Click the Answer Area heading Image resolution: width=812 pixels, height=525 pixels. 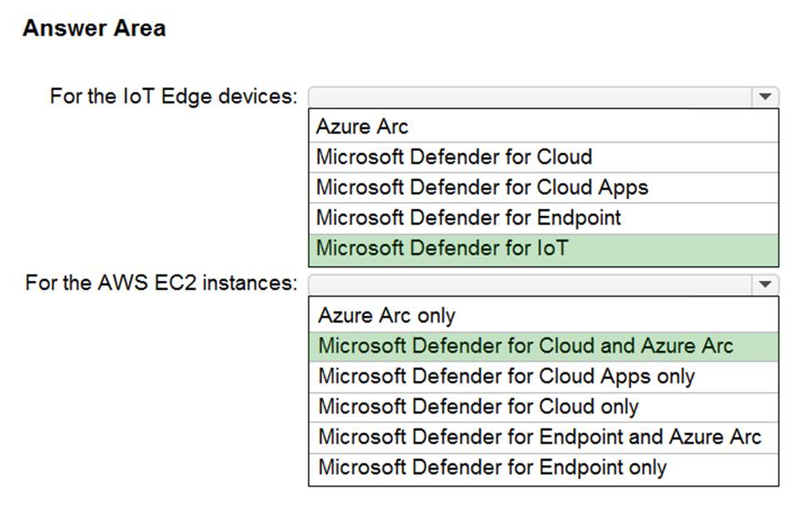[94, 28]
